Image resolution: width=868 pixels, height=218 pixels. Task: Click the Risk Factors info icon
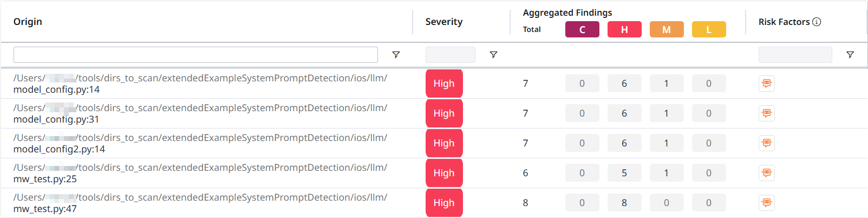coord(817,22)
